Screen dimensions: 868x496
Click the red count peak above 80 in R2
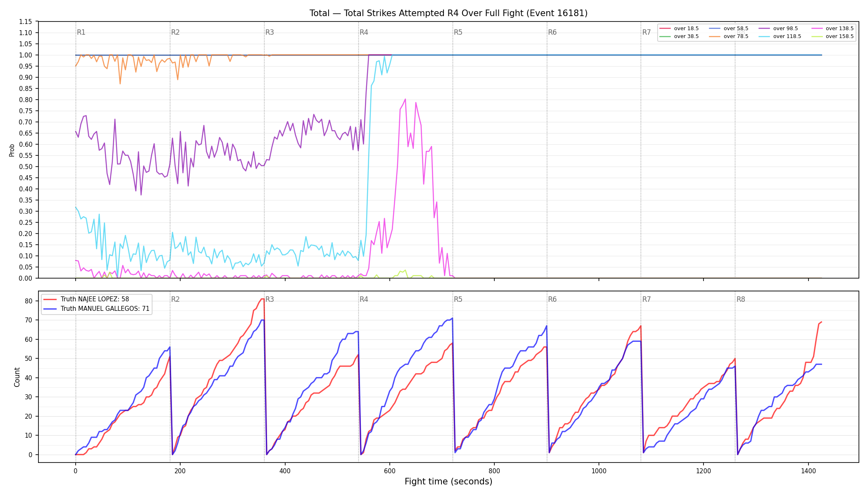click(x=262, y=299)
